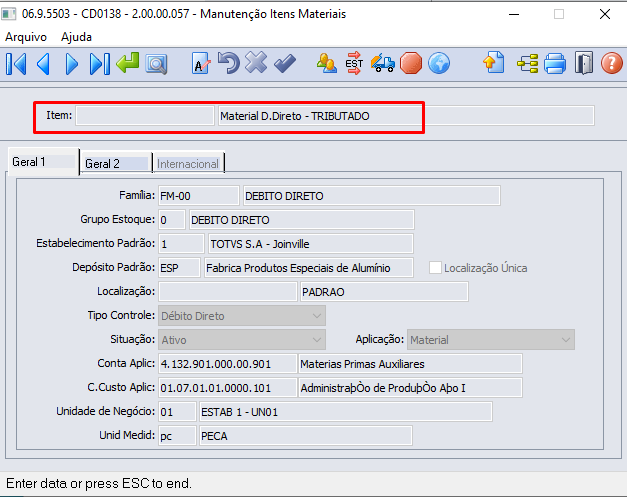Open the help question mark icon
The width and height of the screenshot is (627, 497).
(x=611, y=64)
